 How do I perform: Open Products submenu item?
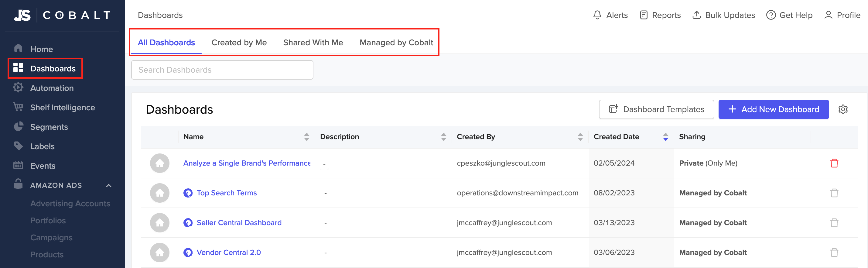(x=47, y=255)
